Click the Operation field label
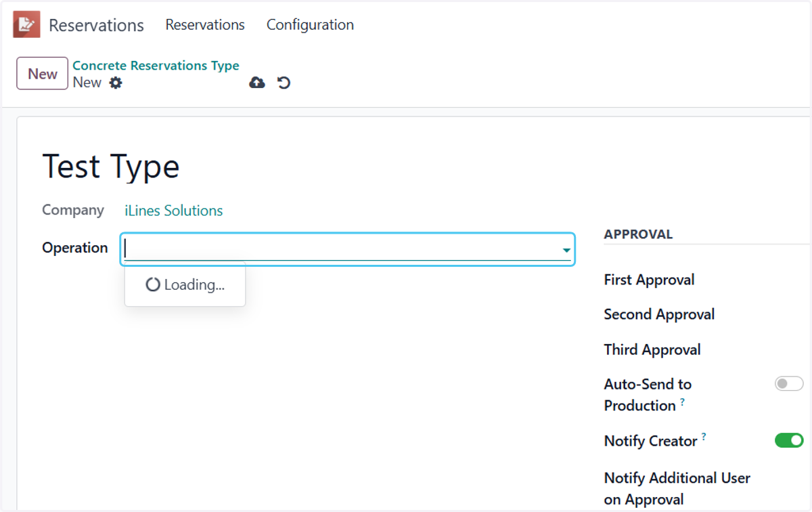This screenshot has height=512, width=812. (75, 248)
